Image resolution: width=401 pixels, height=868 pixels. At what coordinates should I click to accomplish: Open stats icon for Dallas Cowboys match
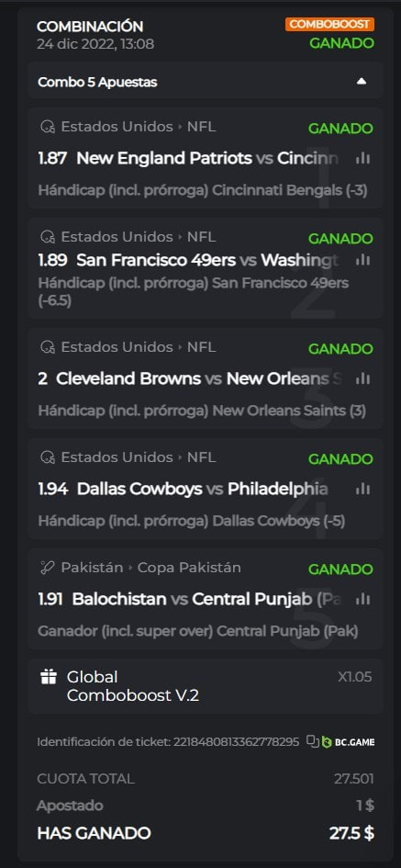pyautogui.click(x=362, y=489)
